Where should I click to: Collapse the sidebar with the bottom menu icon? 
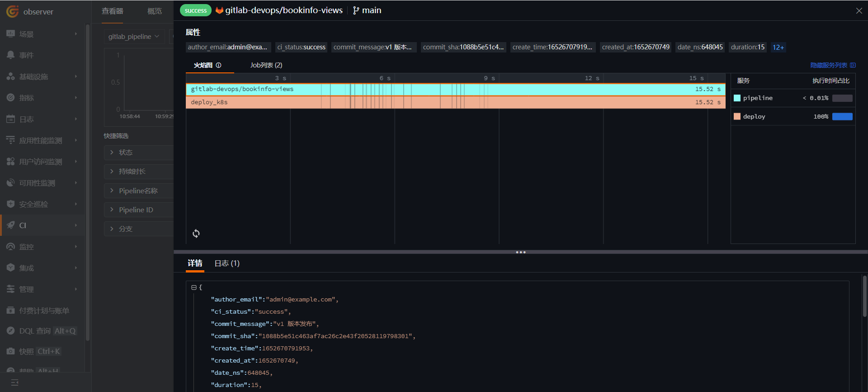tap(14, 382)
